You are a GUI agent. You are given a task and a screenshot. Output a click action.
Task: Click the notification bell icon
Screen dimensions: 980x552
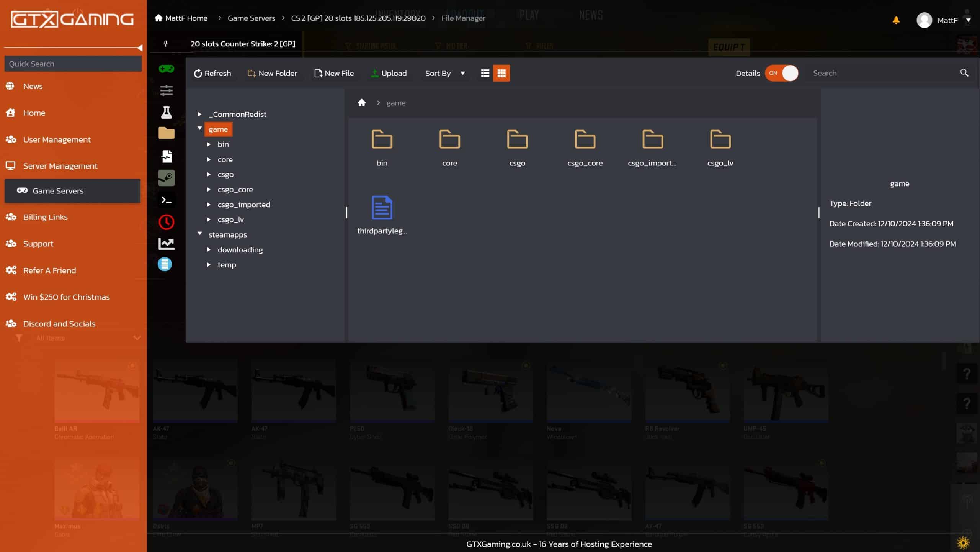[896, 20]
